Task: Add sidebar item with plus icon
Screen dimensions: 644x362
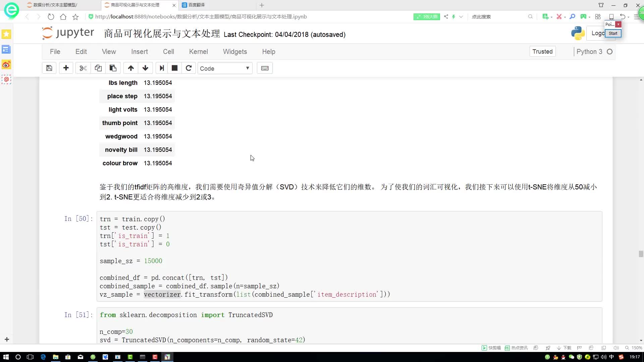Action: pyautogui.click(x=7, y=340)
